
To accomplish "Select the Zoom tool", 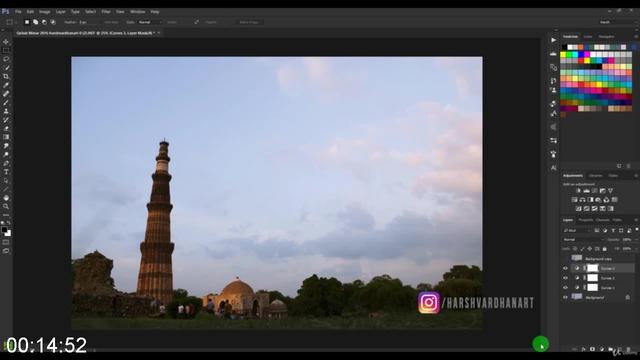I will [6, 207].
